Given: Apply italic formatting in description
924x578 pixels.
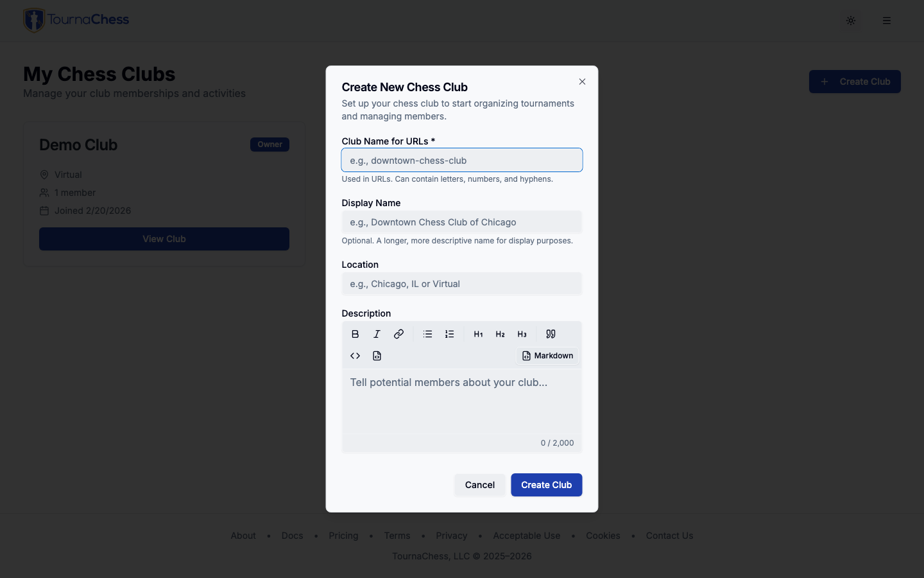Looking at the screenshot, I should click(377, 334).
